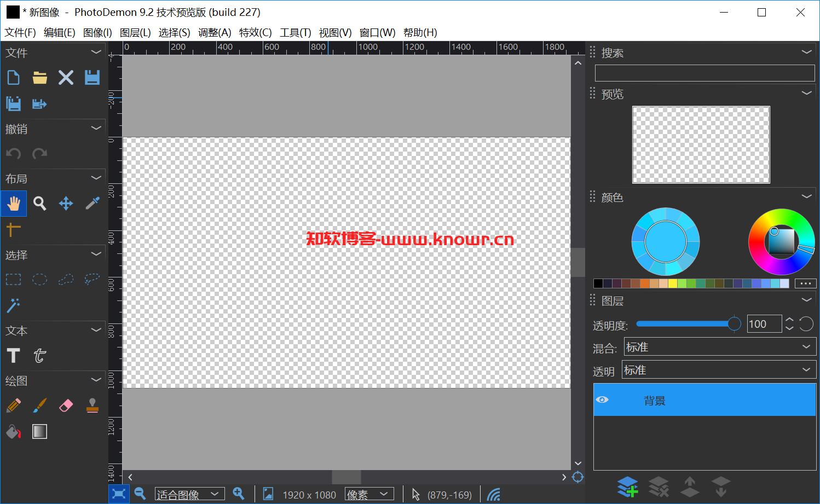Click the move layer down icon
The height and width of the screenshot is (504, 820).
(x=721, y=486)
